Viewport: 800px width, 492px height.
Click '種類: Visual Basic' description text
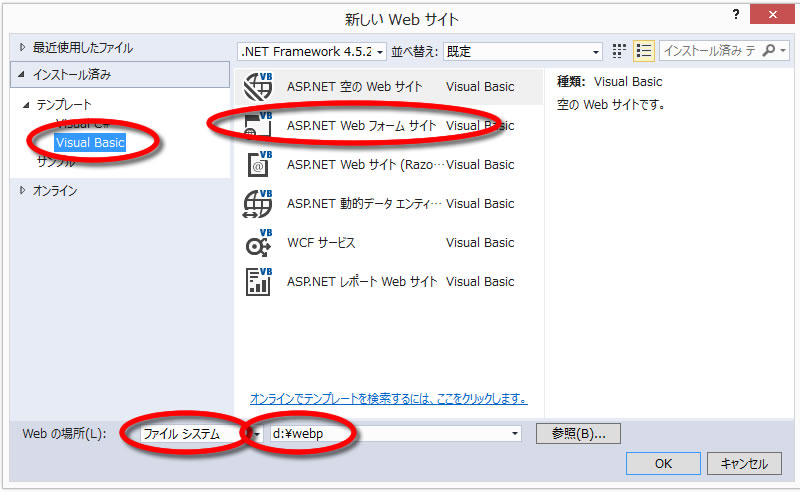point(609,82)
